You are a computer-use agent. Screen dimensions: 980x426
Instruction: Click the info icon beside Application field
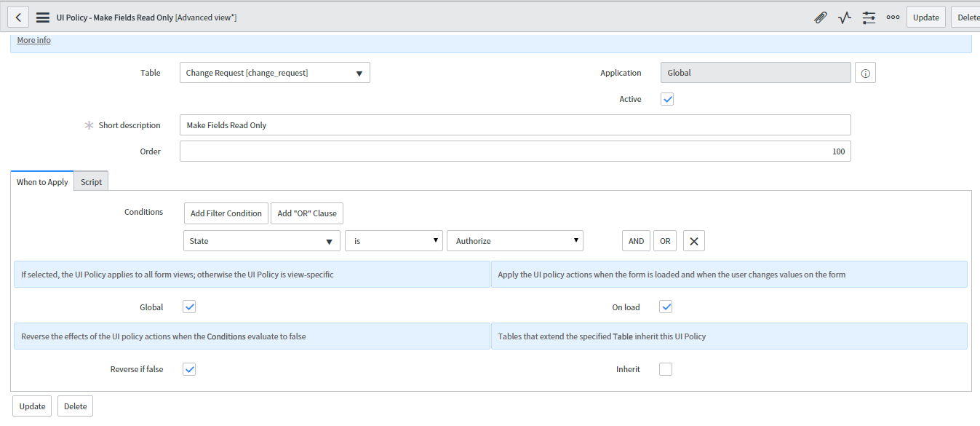click(865, 72)
